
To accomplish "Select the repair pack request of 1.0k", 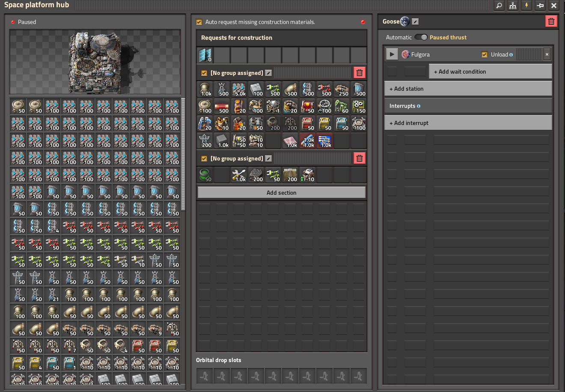I will click(x=239, y=175).
